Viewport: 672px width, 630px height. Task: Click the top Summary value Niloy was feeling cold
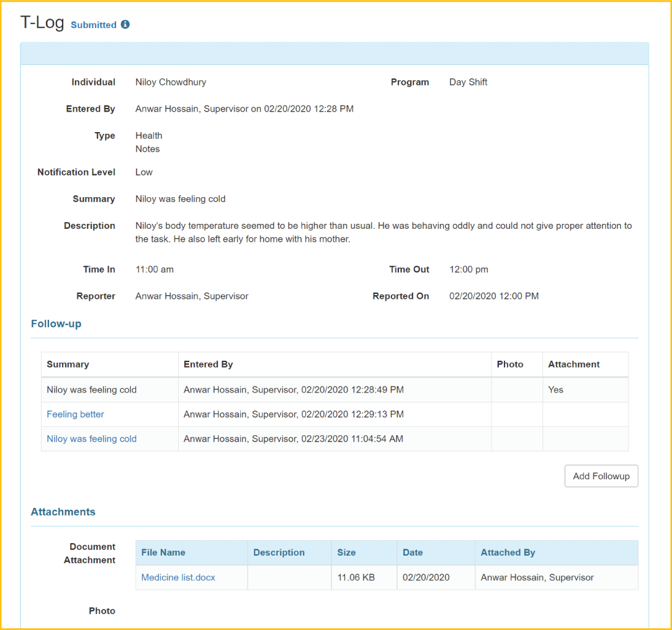tap(181, 198)
